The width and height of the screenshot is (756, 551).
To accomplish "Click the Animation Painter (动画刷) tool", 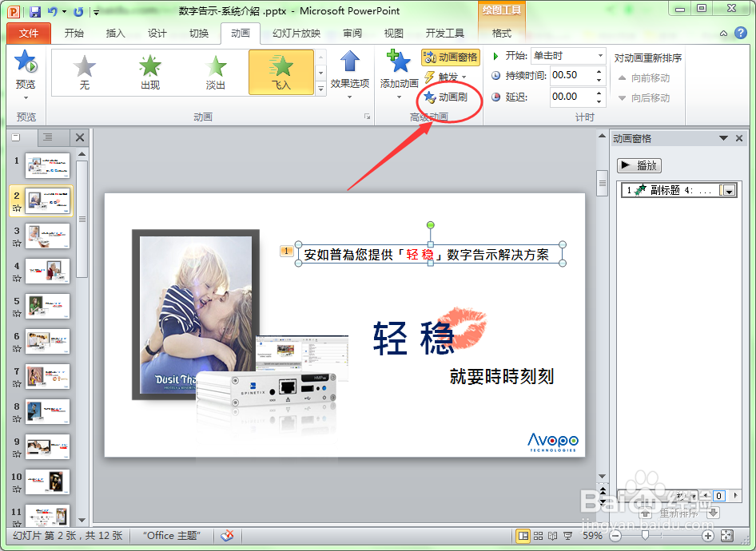I will 445,97.
